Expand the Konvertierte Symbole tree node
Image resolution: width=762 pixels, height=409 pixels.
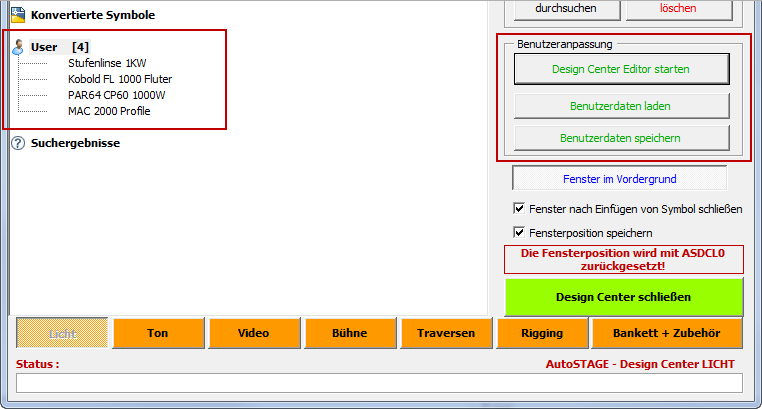pyautogui.click(x=92, y=15)
